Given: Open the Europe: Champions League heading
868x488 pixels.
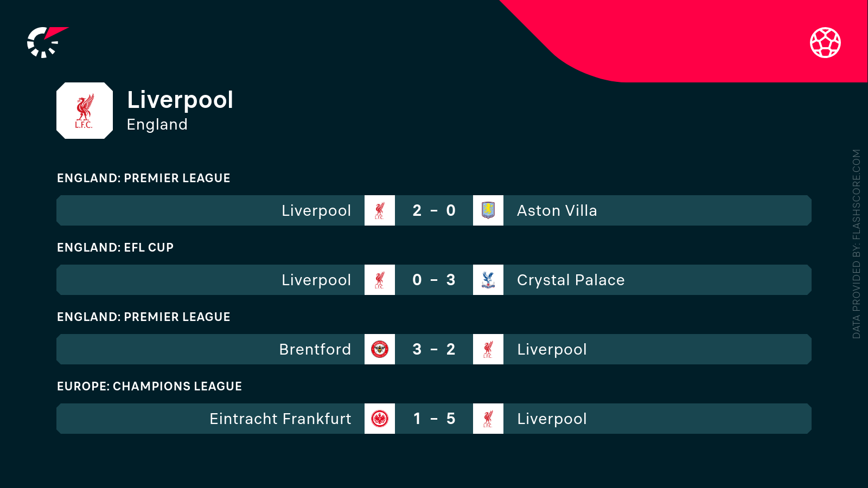Looking at the screenshot, I should click(149, 387).
